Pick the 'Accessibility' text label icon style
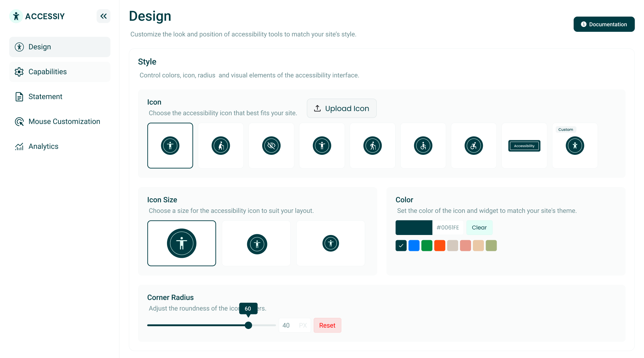The height and width of the screenshot is (358, 644). coord(524,145)
